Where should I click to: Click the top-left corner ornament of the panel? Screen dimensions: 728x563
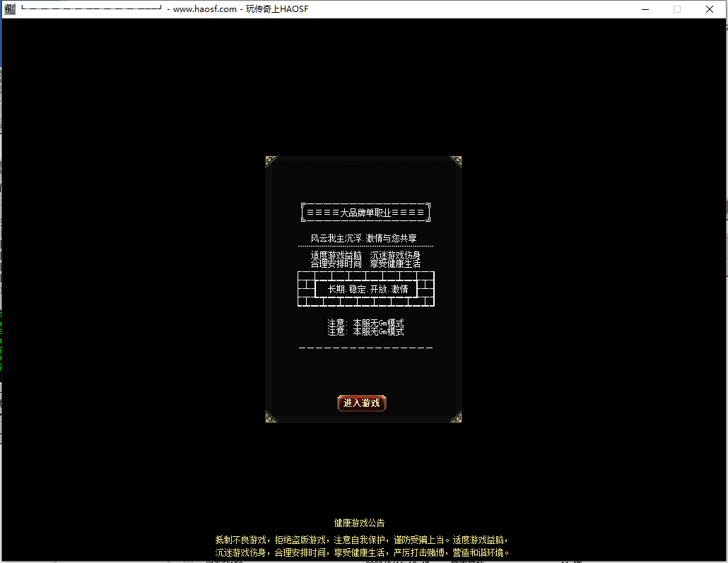pyautogui.click(x=271, y=161)
